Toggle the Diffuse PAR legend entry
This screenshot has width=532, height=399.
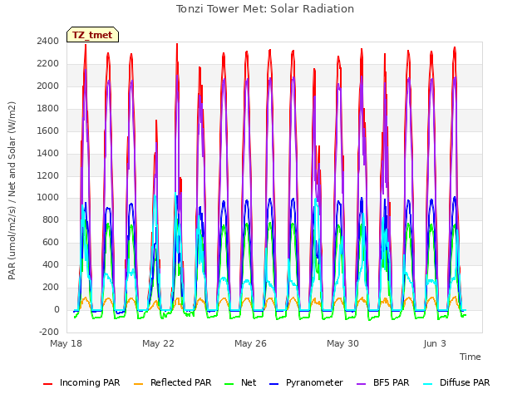point(456,382)
